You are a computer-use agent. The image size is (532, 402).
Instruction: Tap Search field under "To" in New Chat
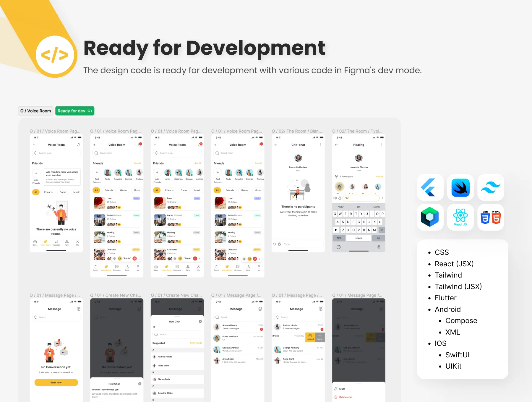point(177,334)
